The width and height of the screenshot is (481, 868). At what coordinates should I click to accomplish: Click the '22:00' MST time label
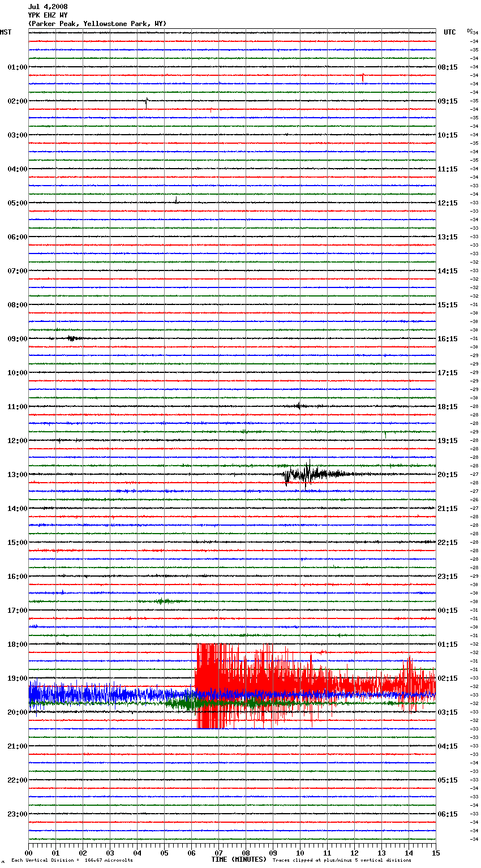pos(18,780)
